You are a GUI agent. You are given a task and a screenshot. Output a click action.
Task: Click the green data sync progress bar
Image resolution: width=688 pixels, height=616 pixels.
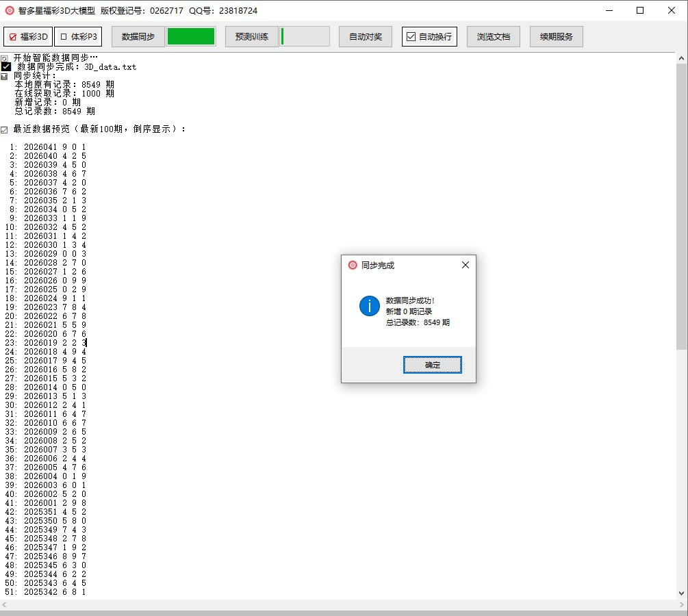[x=191, y=37]
